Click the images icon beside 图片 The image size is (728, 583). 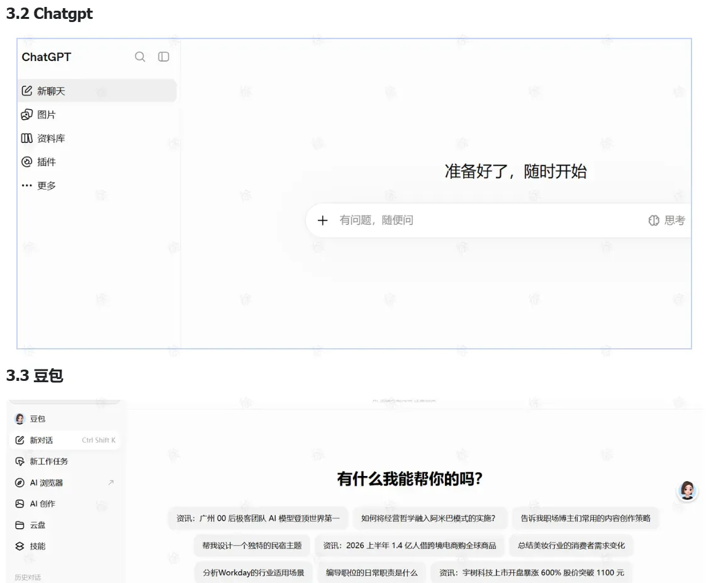[27, 115]
